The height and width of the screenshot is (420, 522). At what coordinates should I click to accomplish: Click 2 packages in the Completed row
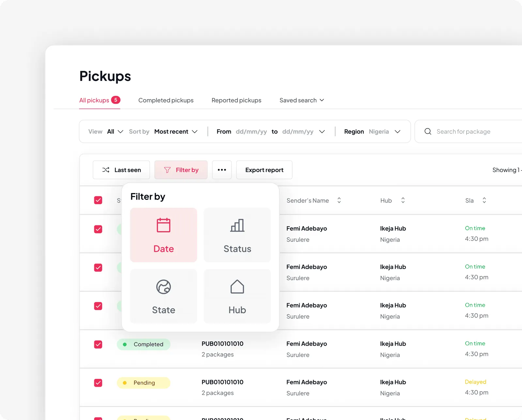tap(218, 354)
